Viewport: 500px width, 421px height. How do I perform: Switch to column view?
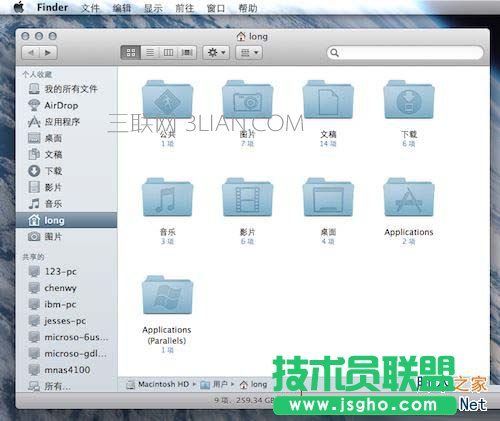pyautogui.click(x=168, y=53)
